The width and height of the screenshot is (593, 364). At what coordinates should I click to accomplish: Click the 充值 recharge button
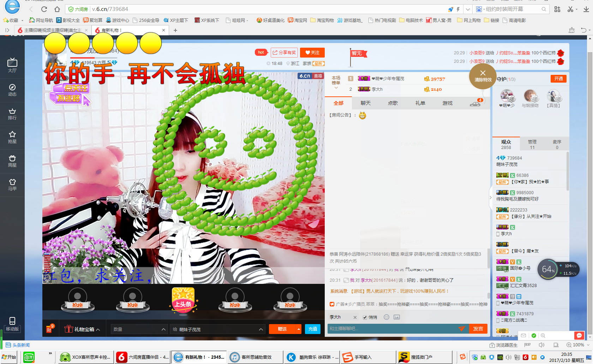pyautogui.click(x=313, y=329)
